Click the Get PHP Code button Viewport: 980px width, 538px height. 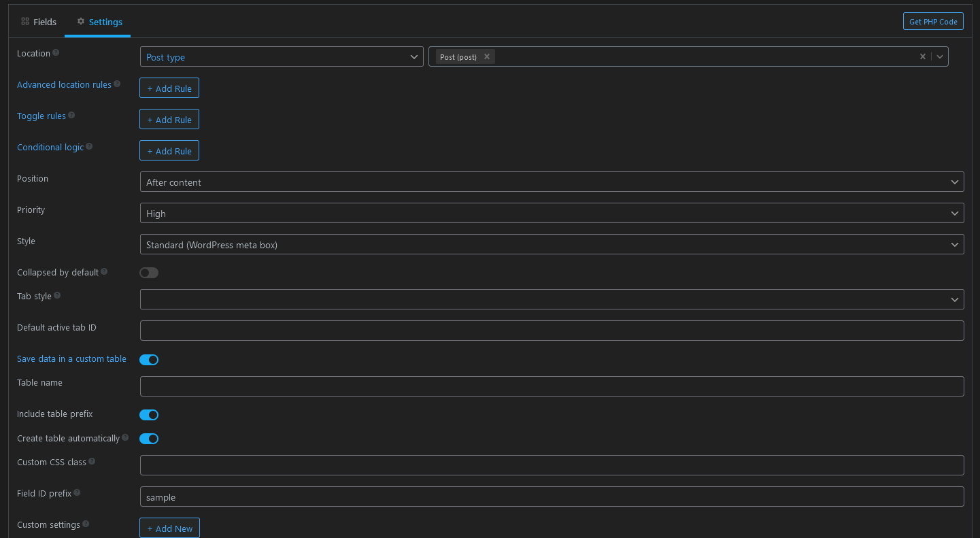[933, 22]
